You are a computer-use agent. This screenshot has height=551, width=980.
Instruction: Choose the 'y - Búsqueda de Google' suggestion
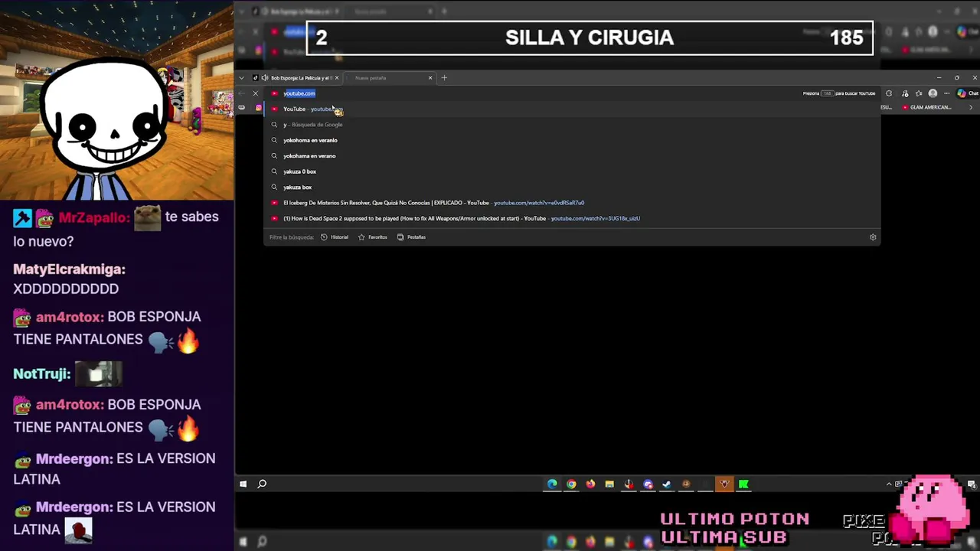(x=572, y=125)
